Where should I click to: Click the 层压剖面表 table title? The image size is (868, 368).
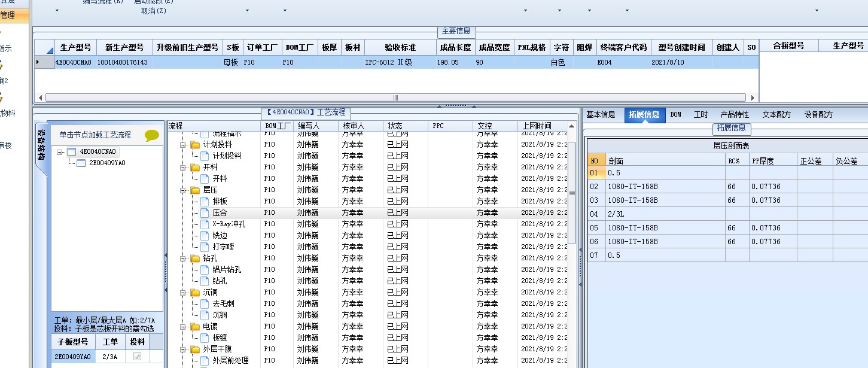point(732,146)
